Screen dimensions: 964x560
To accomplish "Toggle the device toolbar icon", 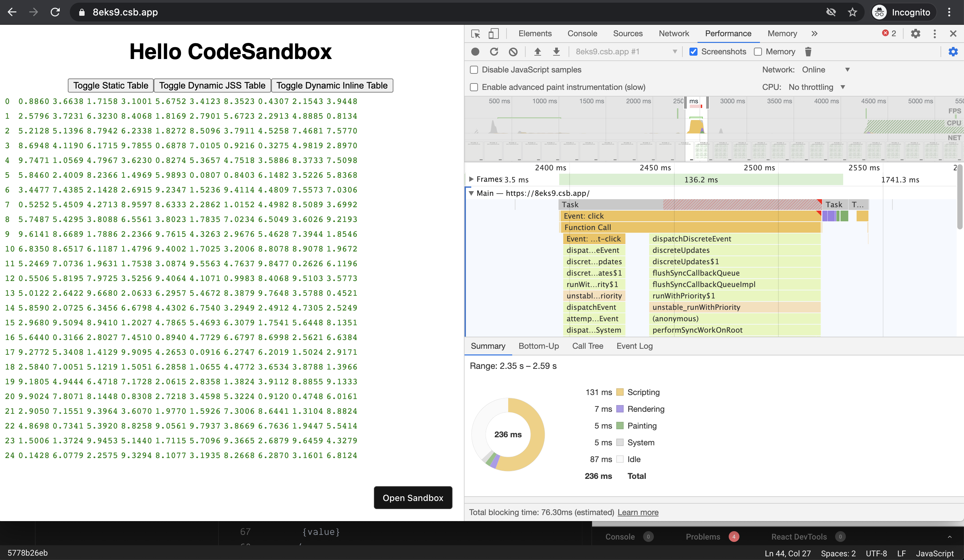I will 494,34.
